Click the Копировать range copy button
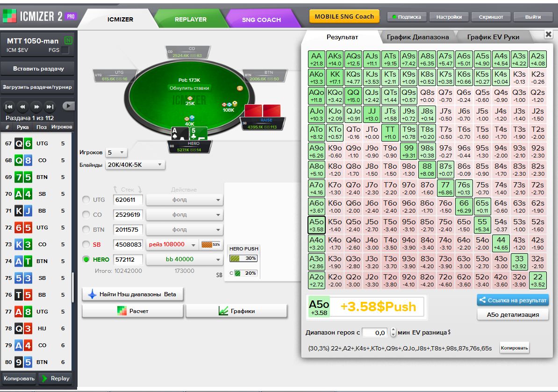The image size is (558, 392). [514, 348]
